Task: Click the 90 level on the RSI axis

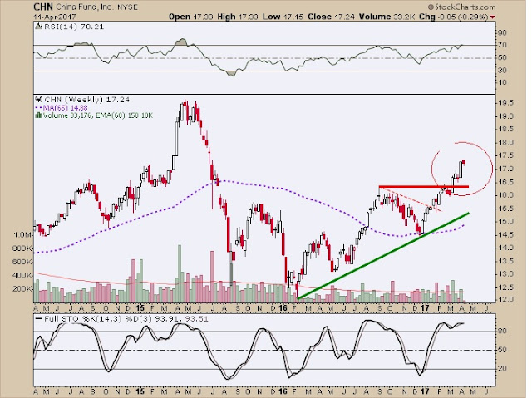Action: 502,33
